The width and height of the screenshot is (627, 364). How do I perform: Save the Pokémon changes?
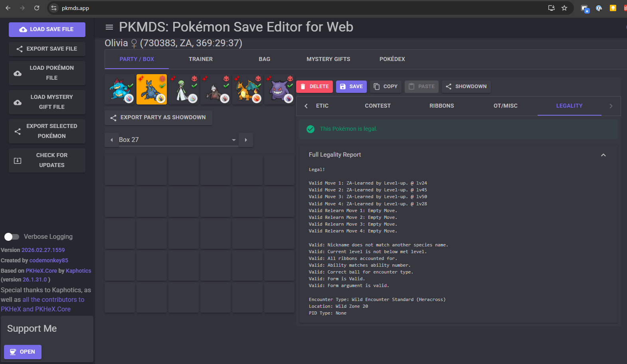coord(351,87)
